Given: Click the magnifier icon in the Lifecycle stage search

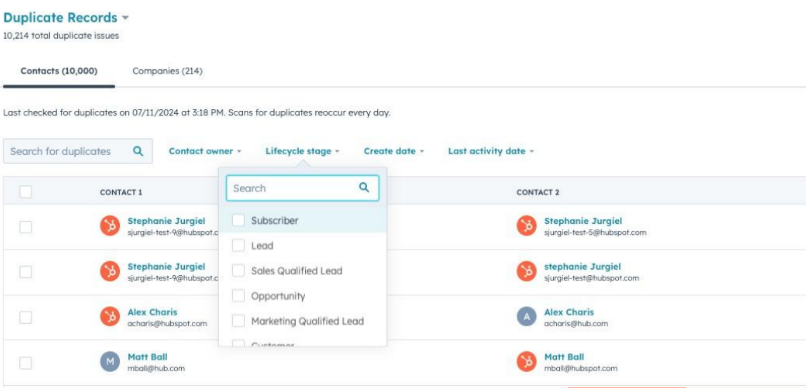Looking at the screenshot, I should pyautogui.click(x=364, y=188).
